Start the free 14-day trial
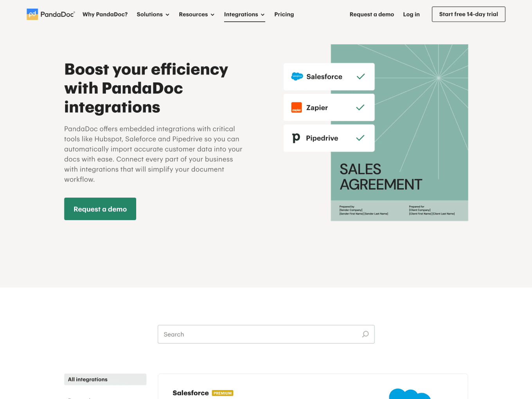 pyautogui.click(x=468, y=14)
